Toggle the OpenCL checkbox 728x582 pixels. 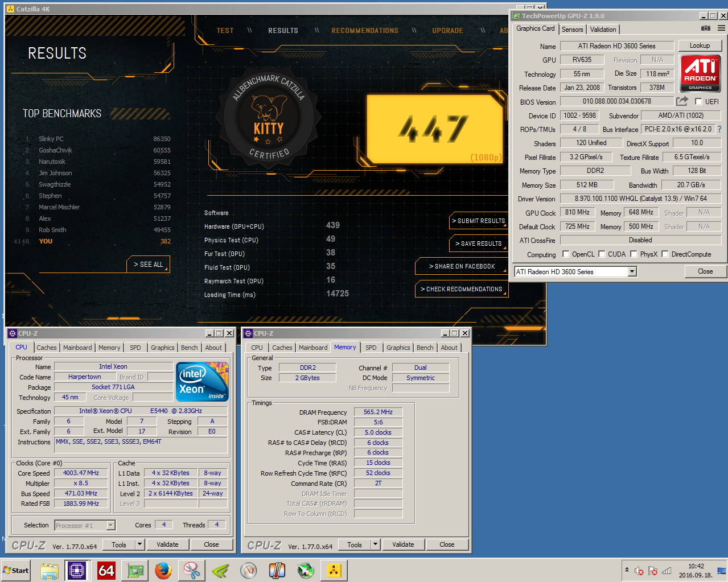[x=566, y=254]
